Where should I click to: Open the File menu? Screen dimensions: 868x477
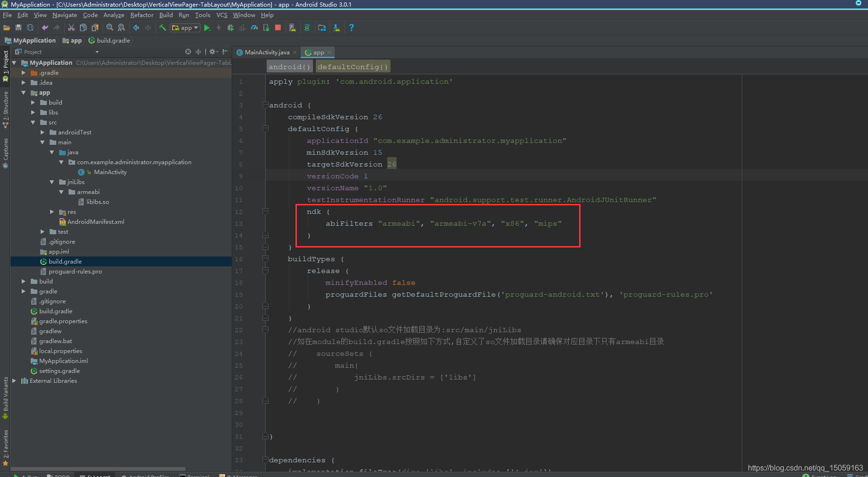point(7,15)
